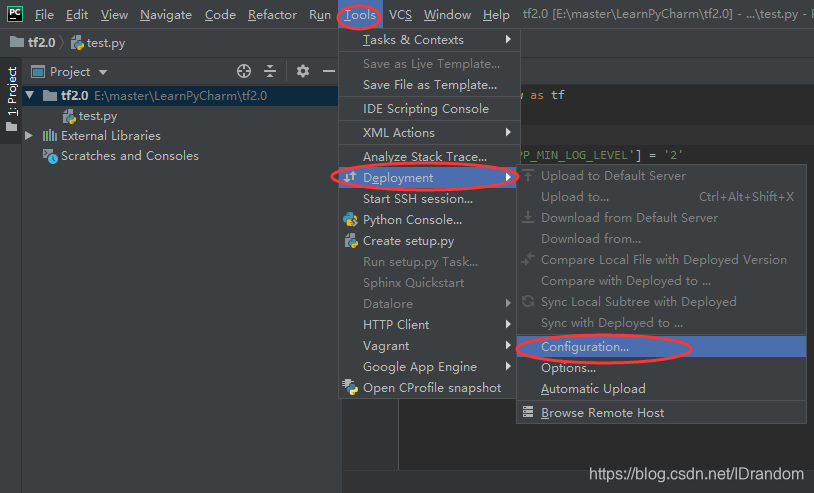Open the Help menu

point(496,15)
